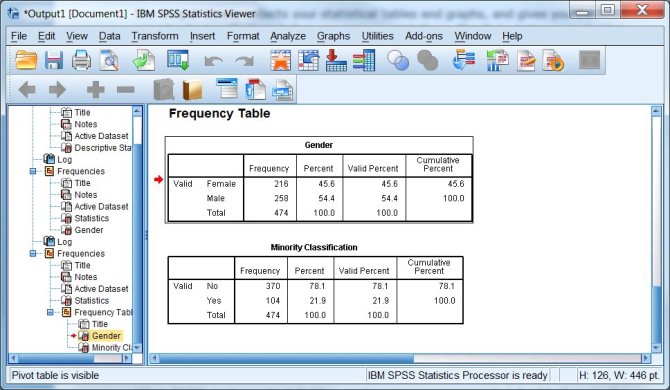The image size is (670, 390).
Task: Collapse the Frequency Tabl node in the outline
Action: coord(50,312)
